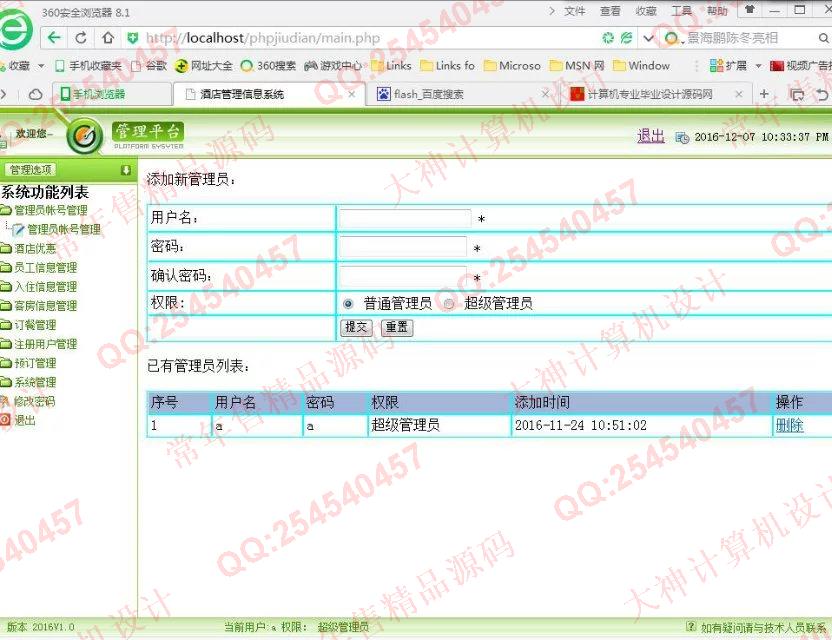Select the 普通管理员 radio button

348,304
